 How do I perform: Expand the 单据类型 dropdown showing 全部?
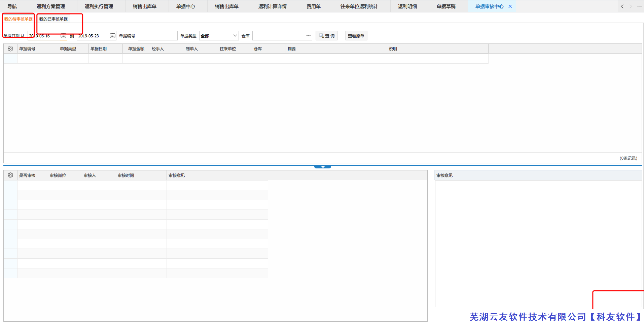coord(219,36)
